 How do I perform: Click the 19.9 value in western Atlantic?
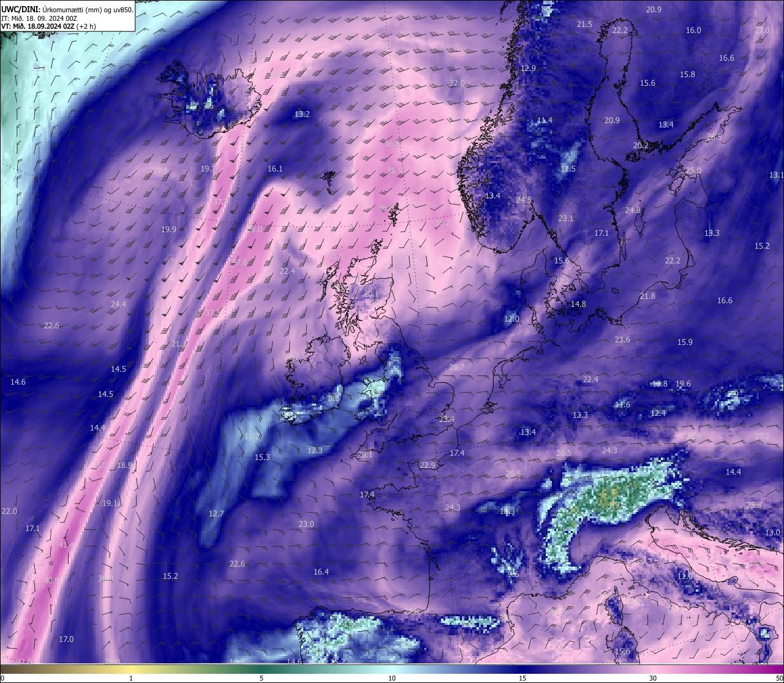168,230
